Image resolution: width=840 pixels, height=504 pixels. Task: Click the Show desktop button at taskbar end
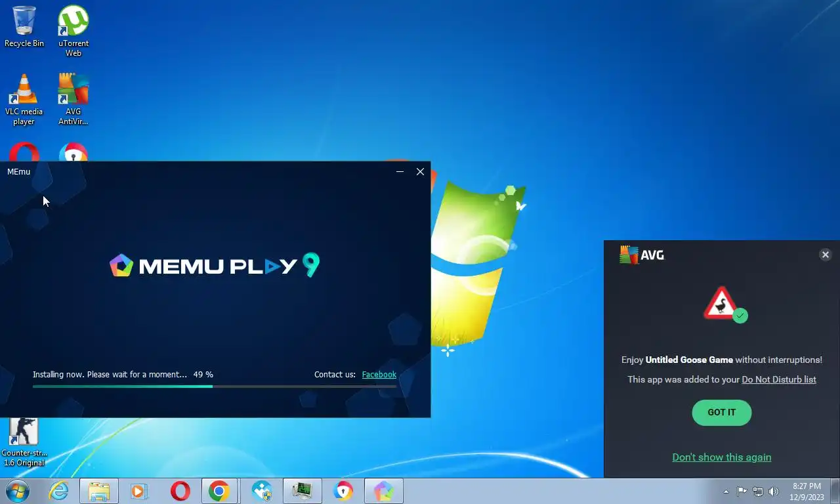(835, 491)
